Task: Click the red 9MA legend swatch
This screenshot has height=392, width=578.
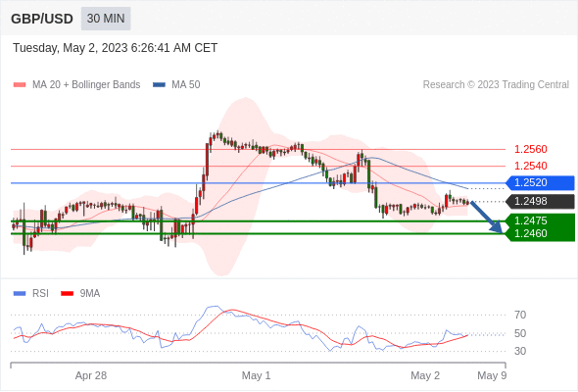Action: (x=67, y=294)
